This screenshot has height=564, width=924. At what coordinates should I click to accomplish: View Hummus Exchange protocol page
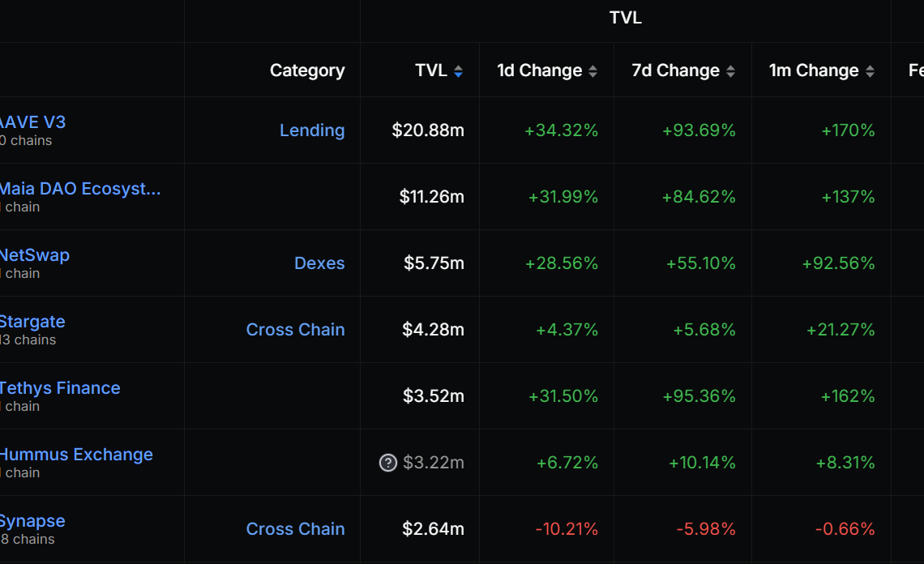tap(76, 455)
